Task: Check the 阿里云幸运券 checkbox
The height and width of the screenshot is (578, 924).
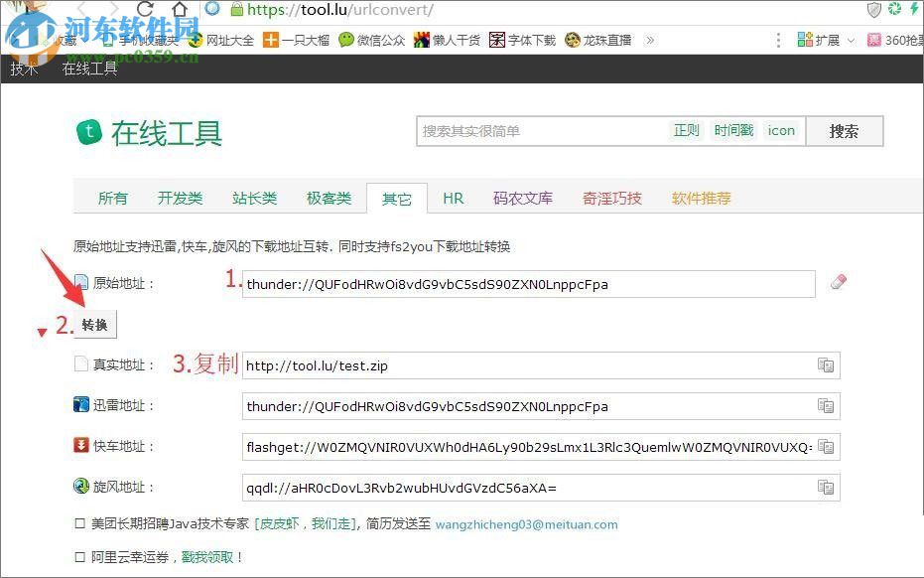Action: (x=80, y=556)
